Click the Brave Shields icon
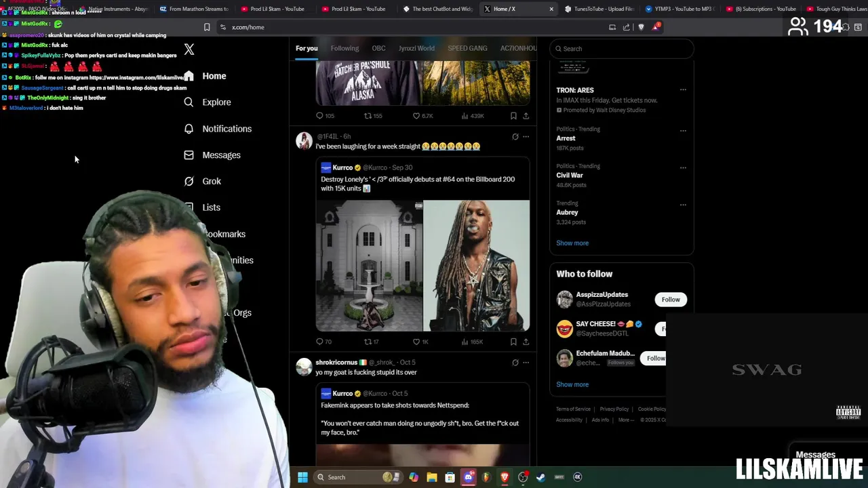 pyautogui.click(x=641, y=27)
